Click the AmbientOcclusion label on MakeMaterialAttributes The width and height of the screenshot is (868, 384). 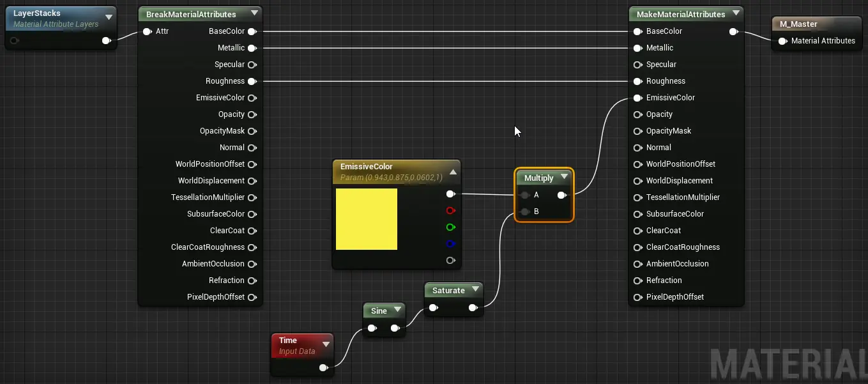[678, 264]
